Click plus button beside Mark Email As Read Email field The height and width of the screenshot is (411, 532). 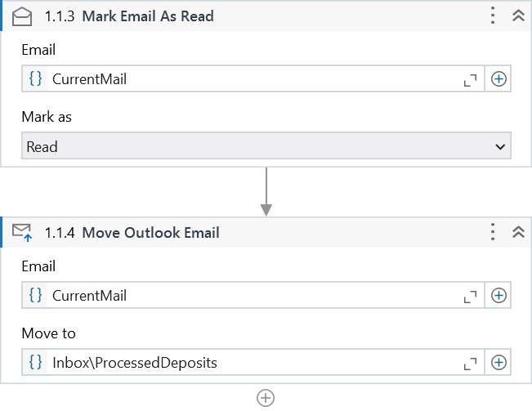click(x=498, y=79)
